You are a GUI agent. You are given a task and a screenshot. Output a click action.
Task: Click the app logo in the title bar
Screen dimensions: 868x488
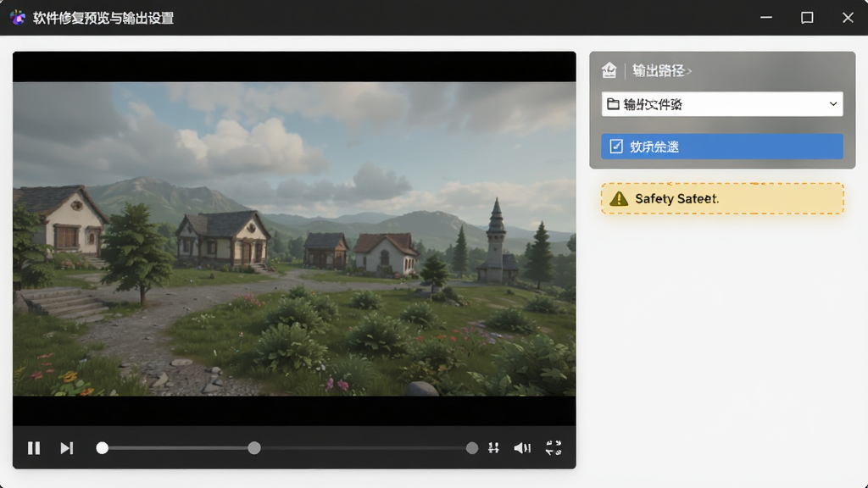pos(18,18)
